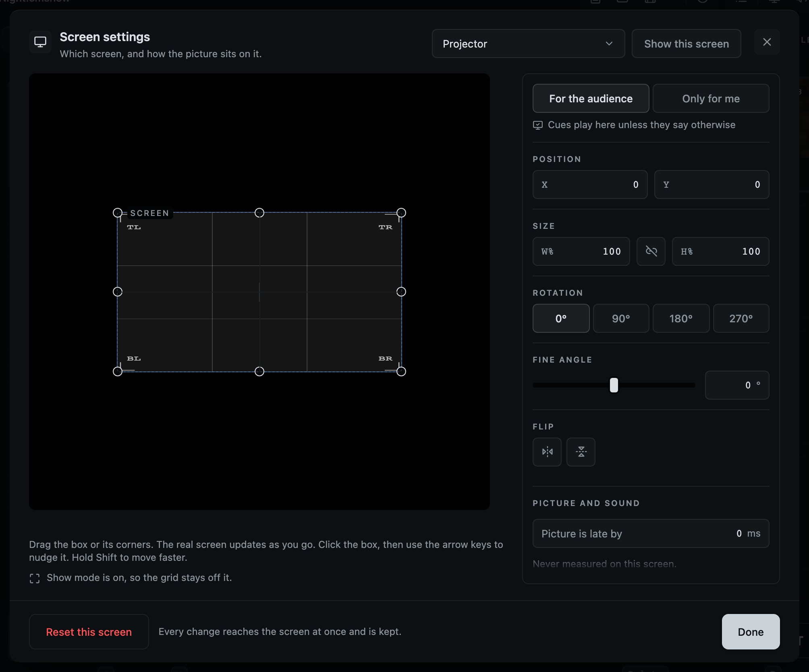809x672 pixels.
Task: Click Reset this screen
Action: click(x=89, y=632)
